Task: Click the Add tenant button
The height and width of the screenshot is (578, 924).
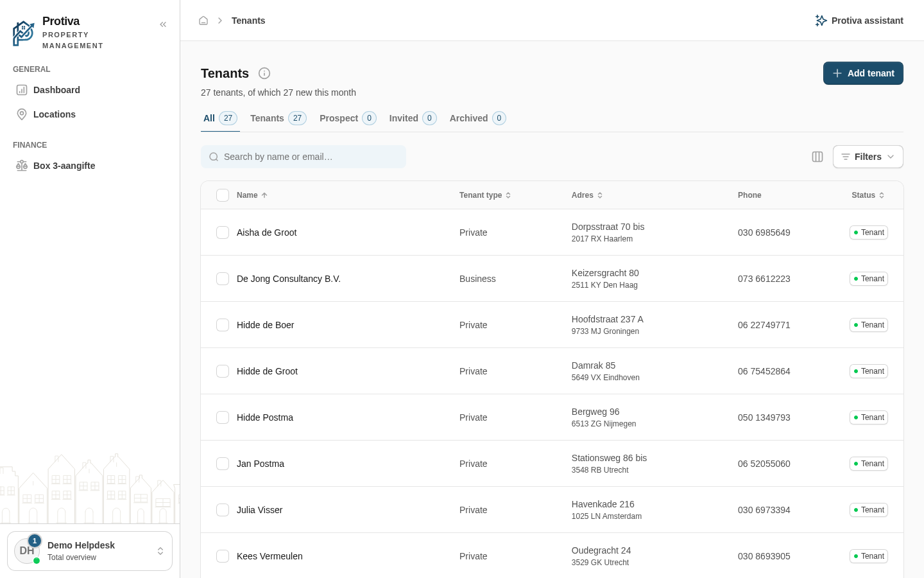Action: (863, 73)
